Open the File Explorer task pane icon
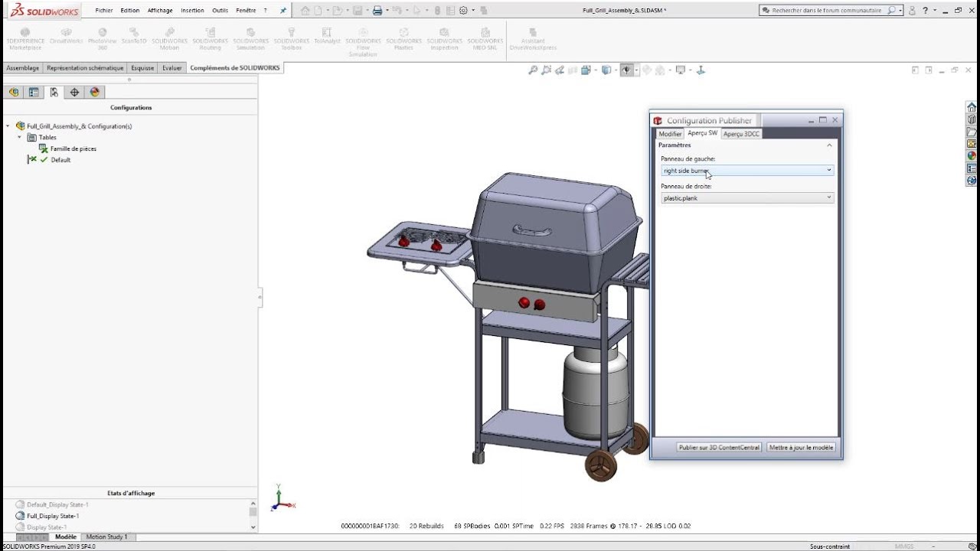 pyautogui.click(x=972, y=132)
